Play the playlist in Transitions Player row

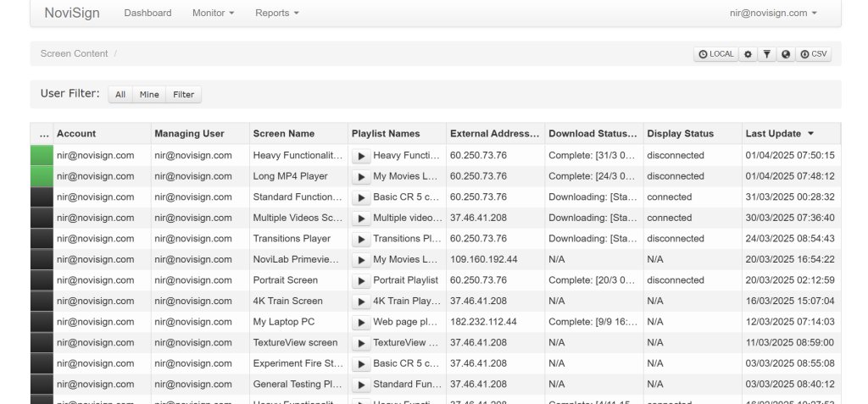(x=361, y=239)
